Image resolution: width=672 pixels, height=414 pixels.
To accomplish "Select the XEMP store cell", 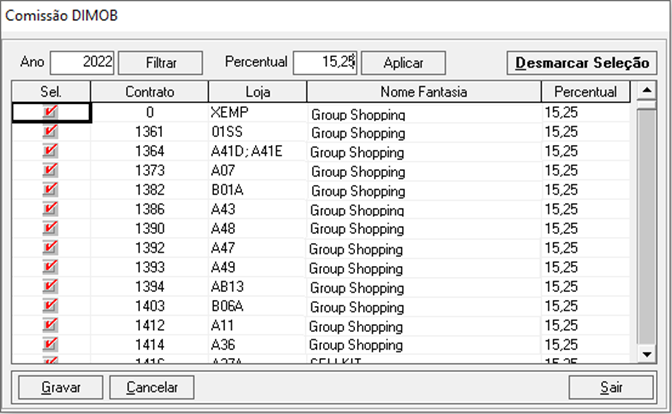I will coord(258,112).
